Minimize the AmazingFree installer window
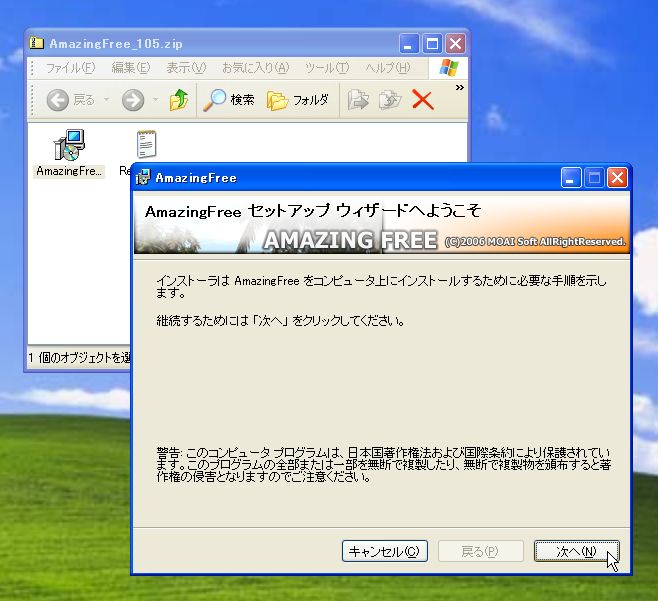This screenshot has width=658, height=601. 571,178
